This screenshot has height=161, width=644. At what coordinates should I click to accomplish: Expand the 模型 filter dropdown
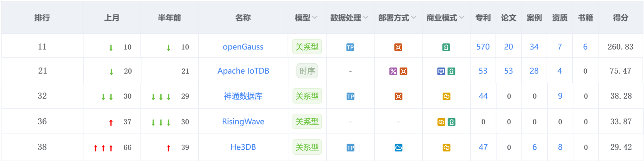[306, 18]
